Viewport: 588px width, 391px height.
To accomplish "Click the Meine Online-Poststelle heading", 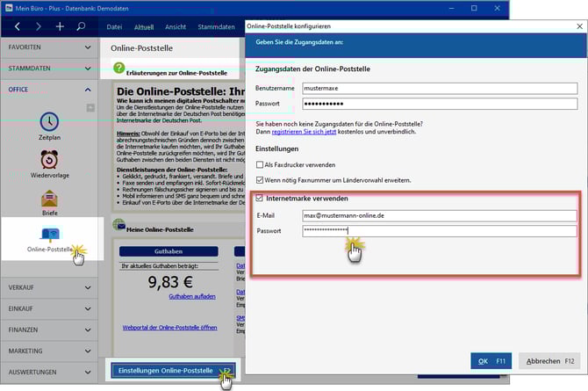I will pyautogui.click(x=160, y=229).
